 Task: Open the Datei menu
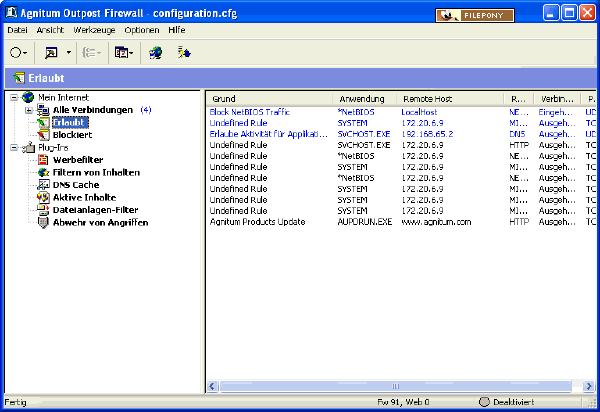pyautogui.click(x=17, y=30)
